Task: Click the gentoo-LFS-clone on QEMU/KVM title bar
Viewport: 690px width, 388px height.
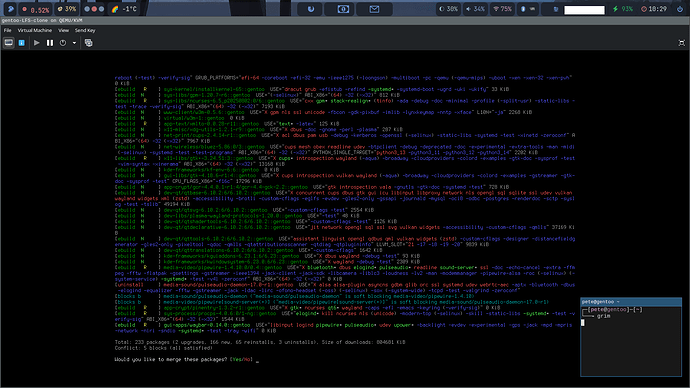Action: tap(345, 21)
